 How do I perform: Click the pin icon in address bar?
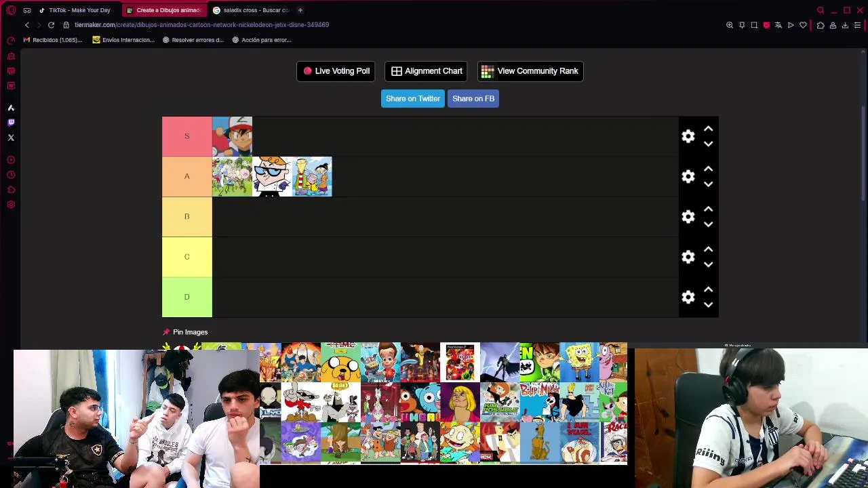742,25
